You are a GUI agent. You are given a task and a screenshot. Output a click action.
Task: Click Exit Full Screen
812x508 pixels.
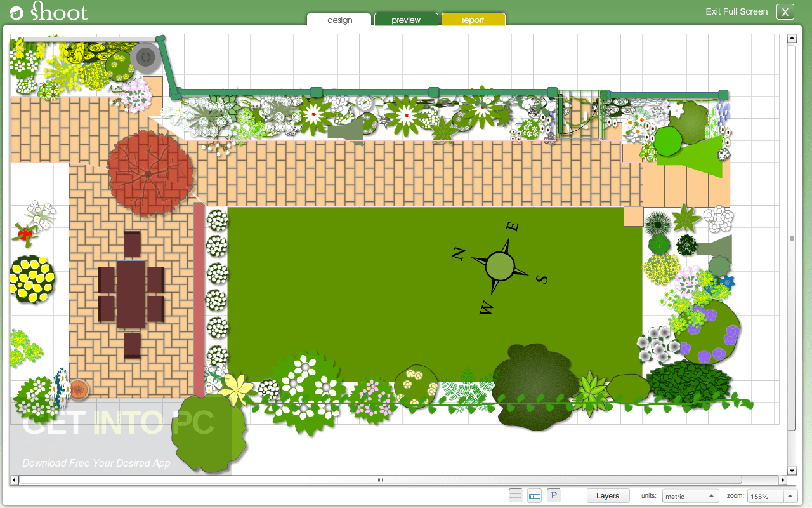click(x=736, y=11)
